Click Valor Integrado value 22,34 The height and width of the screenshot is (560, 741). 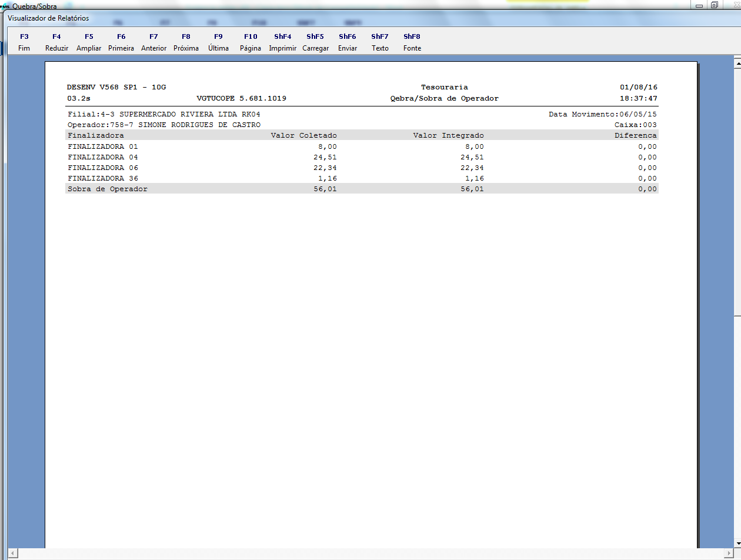(x=472, y=168)
